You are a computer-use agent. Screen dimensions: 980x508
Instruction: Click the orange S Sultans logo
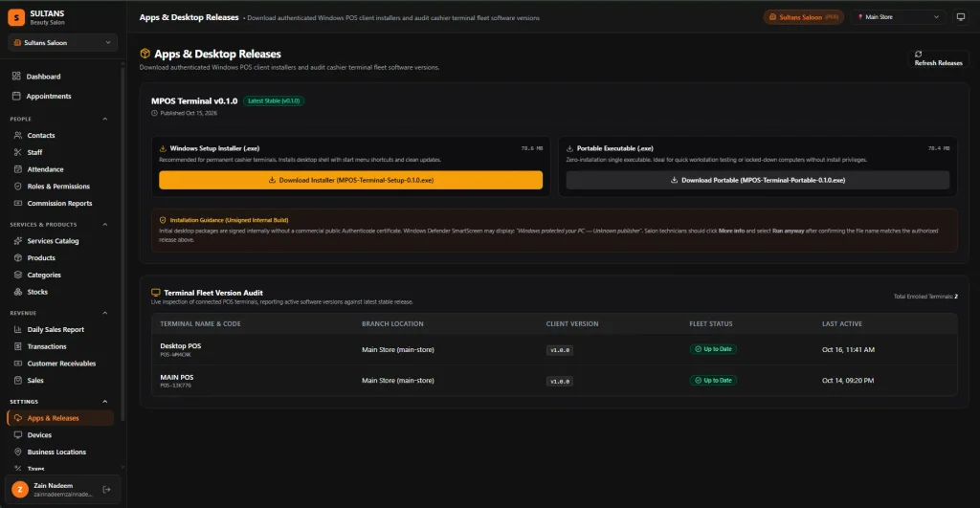[16, 17]
